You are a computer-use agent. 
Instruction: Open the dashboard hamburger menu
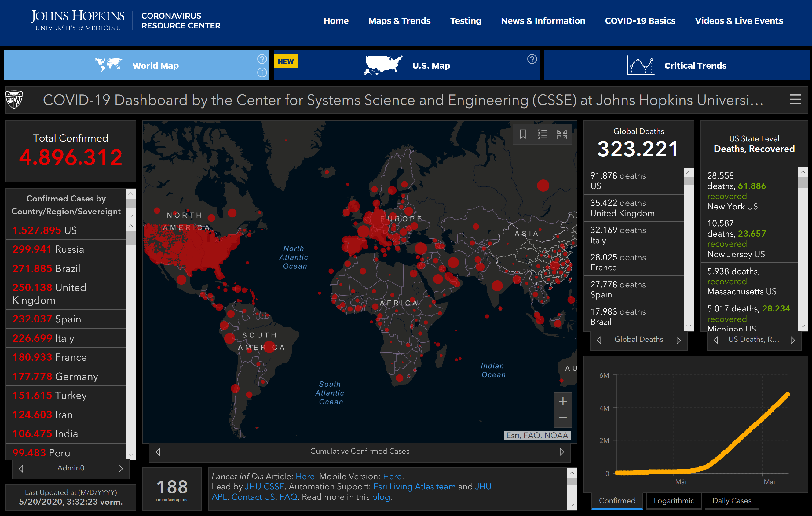pyautogui.click(x=795, y=100)
